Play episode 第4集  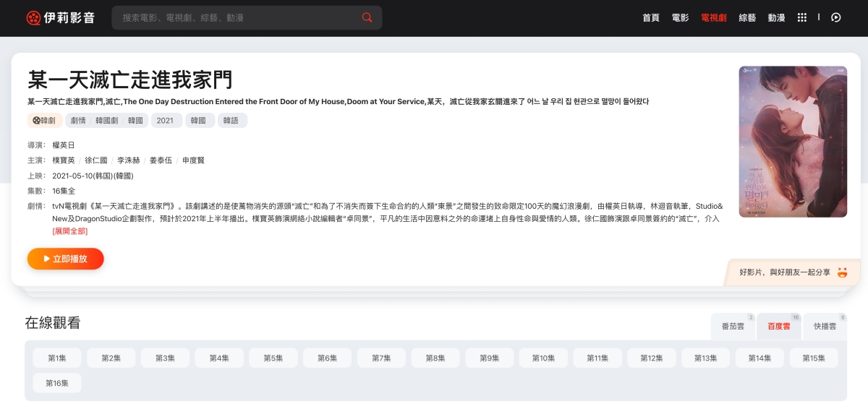coord(219,358)
